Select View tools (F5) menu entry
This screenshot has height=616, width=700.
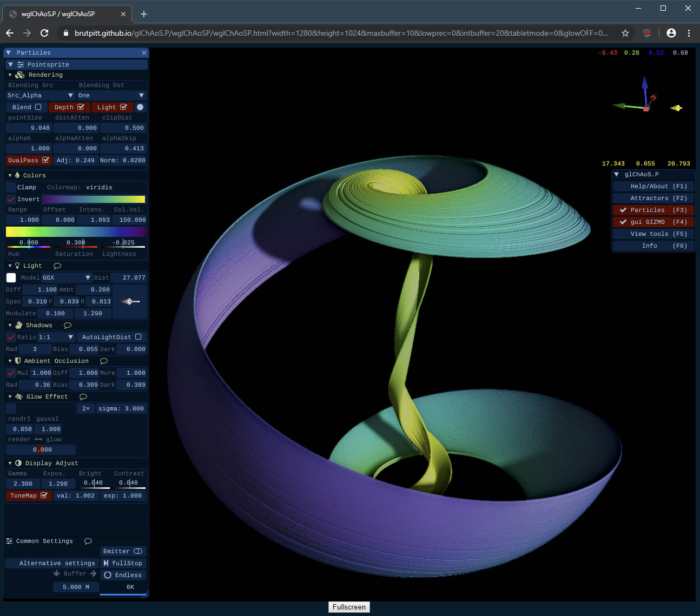pos(653,234)
